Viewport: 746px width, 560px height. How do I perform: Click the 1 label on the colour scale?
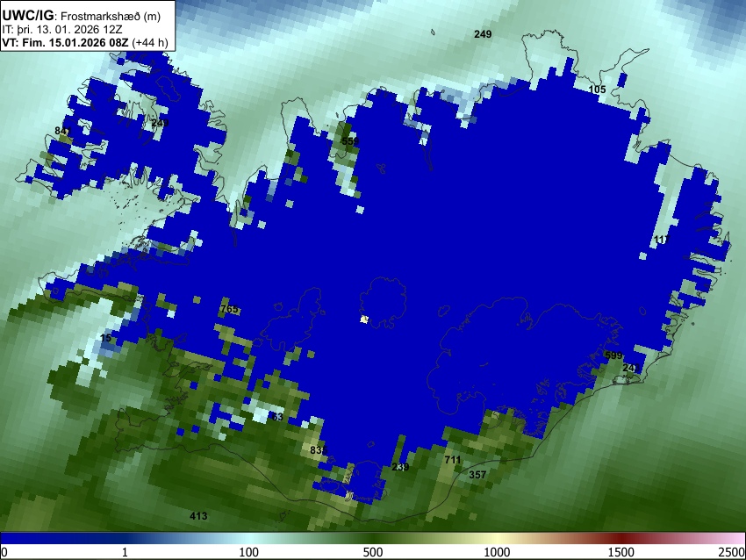click(x=125, y=552)
